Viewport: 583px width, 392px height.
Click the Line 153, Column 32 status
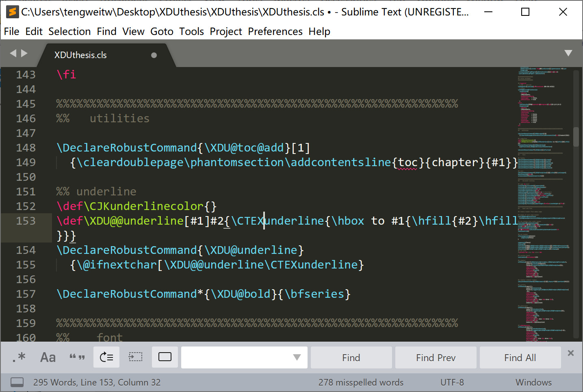120,382
